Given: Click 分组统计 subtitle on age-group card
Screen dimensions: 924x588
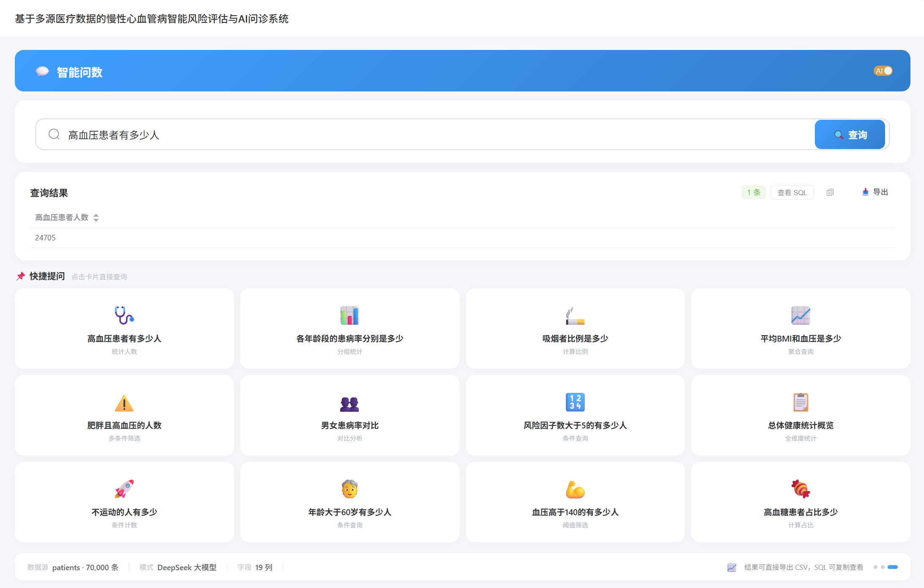Looking at the screenshot, I should 349,351.
